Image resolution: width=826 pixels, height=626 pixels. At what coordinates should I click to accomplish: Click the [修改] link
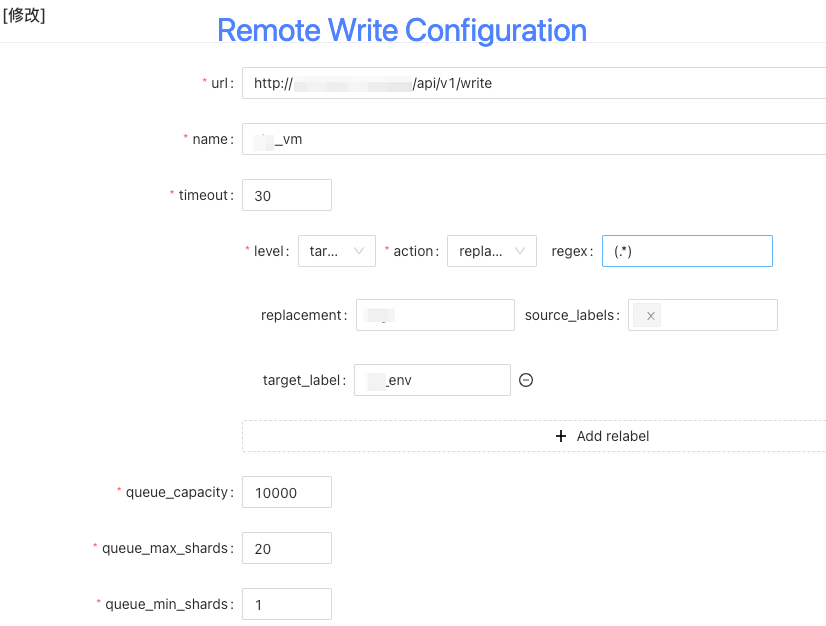tap(24, 15)
